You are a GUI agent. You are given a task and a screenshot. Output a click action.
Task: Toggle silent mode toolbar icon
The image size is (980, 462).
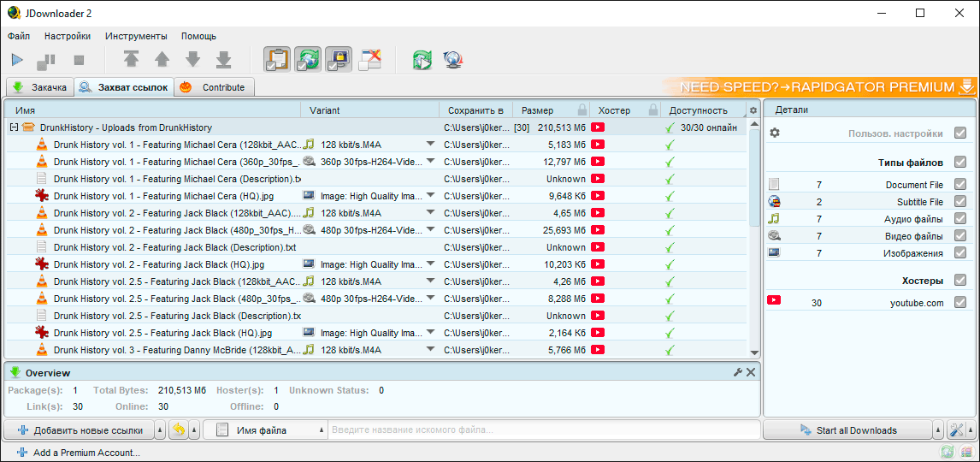tap(369, 59)
